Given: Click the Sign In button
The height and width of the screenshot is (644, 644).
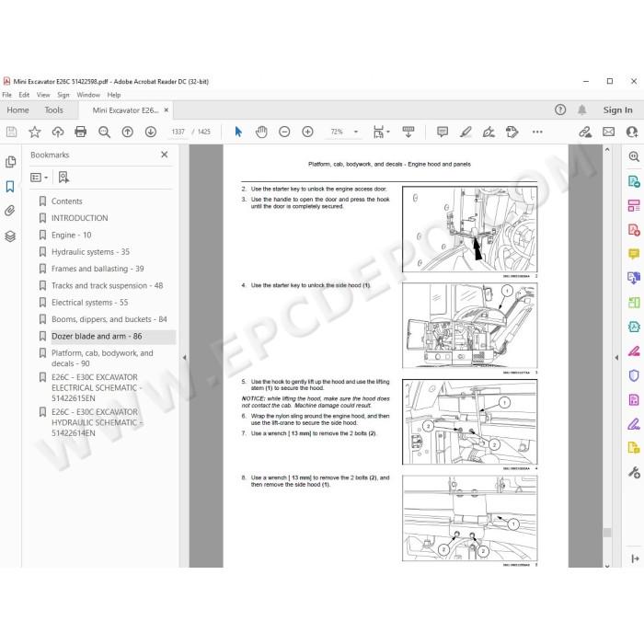Looking at the screenshot, I should 617,110.
